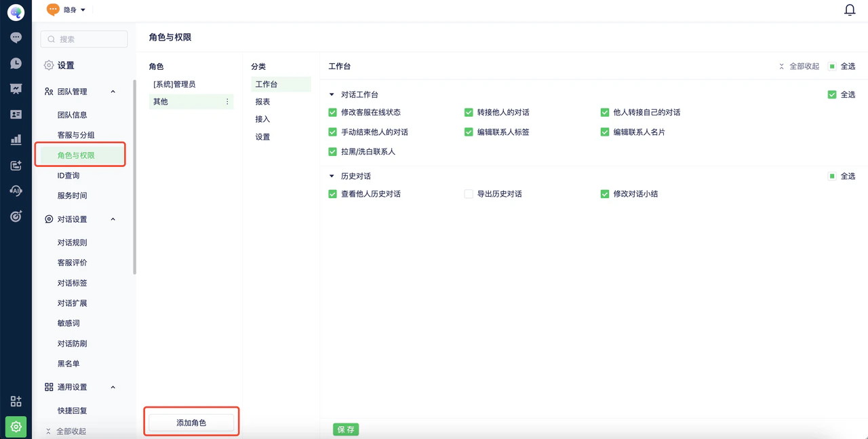Click the search field 搜索

(x=84, y=39)
